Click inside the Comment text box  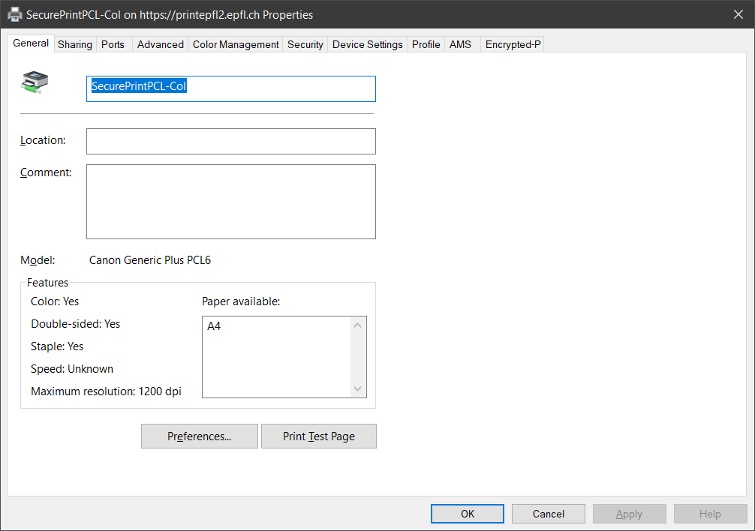230,201
